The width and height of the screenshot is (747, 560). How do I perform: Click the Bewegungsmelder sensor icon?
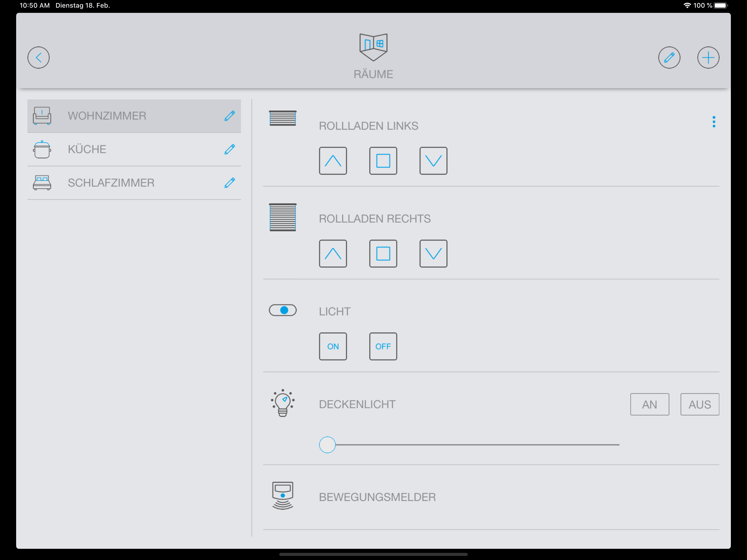coord(283,495)
